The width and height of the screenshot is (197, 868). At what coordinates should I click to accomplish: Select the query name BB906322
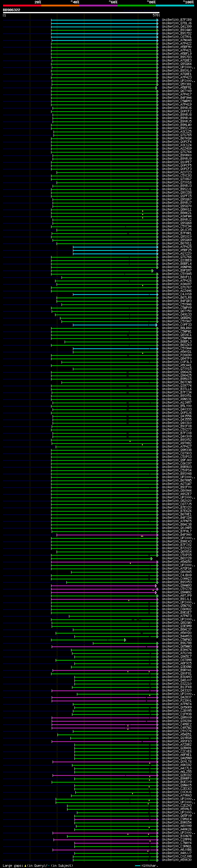[x=11, y=10]
